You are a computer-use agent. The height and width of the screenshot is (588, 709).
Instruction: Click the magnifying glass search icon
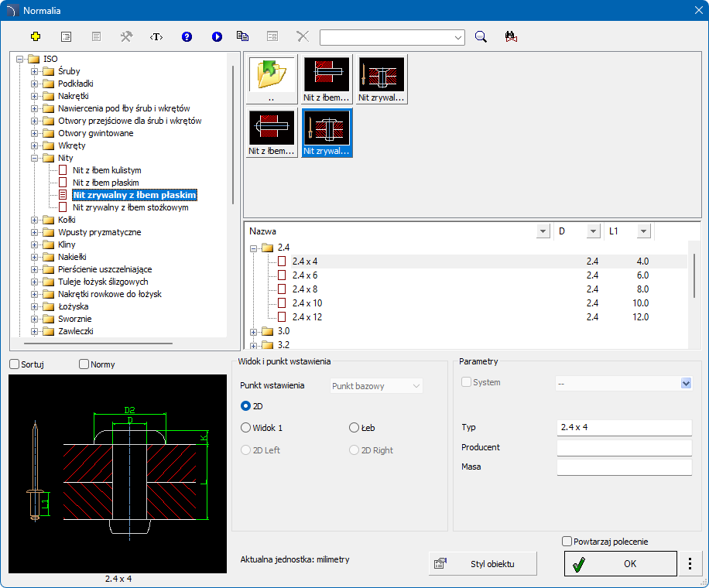tap(481, 36)
